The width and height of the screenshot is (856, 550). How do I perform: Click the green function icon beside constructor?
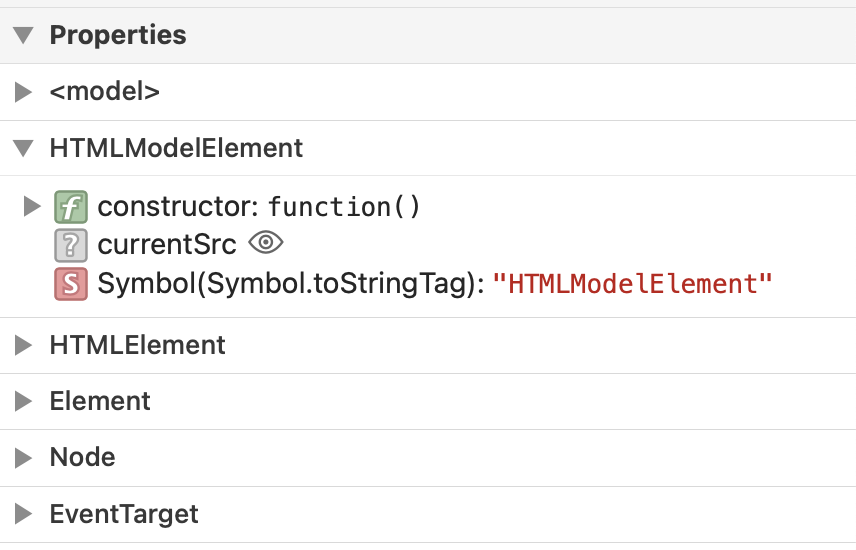pos(70,207)
